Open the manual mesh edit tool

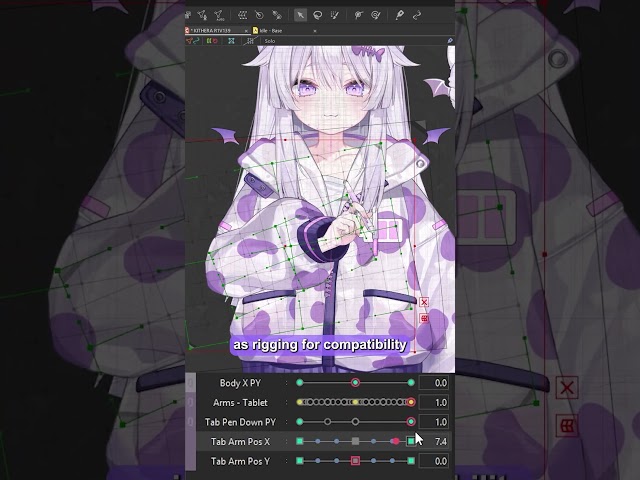coord(202,16)
